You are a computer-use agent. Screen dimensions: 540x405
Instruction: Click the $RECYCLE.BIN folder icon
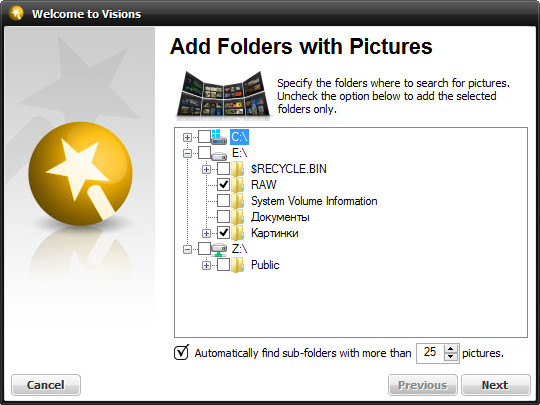click(238, 169)
